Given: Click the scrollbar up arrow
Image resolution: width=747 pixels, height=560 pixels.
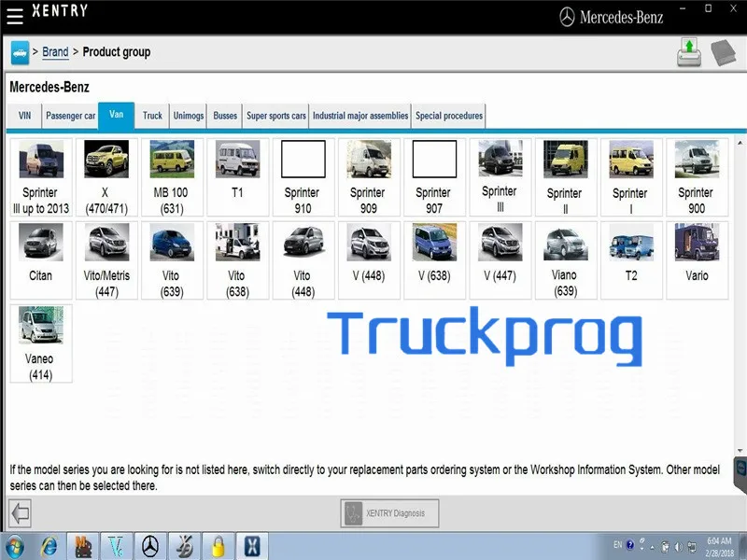Looking at the screenshot, I should pyautogui.click(x=740, y=143).
